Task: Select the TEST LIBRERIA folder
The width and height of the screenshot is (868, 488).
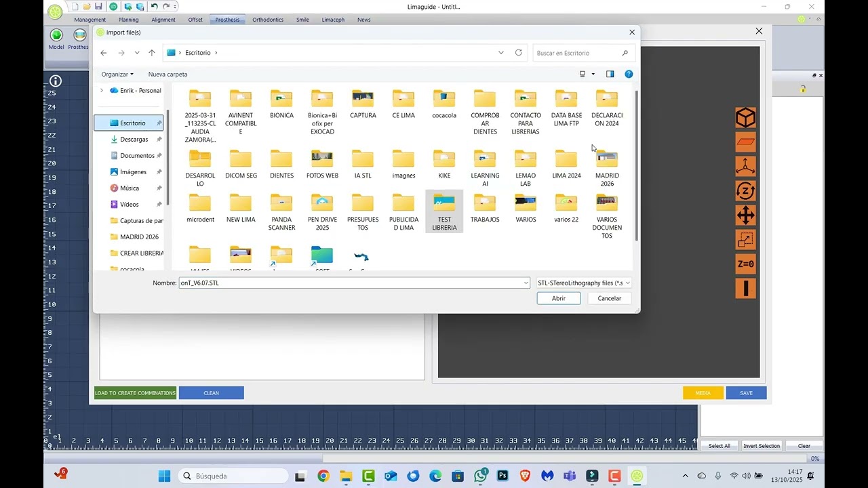Action: click(444, 211)
